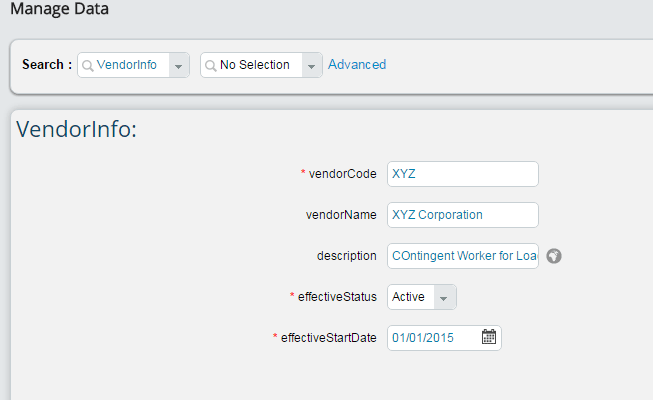Screen dimensions: 653x400
Task: Click the No Selection text field
Action: [255, 65]
